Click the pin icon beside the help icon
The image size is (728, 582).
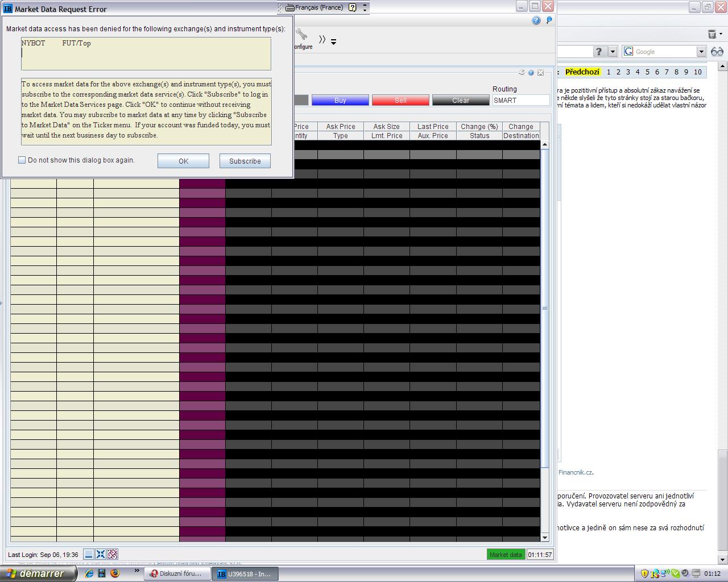549,20
